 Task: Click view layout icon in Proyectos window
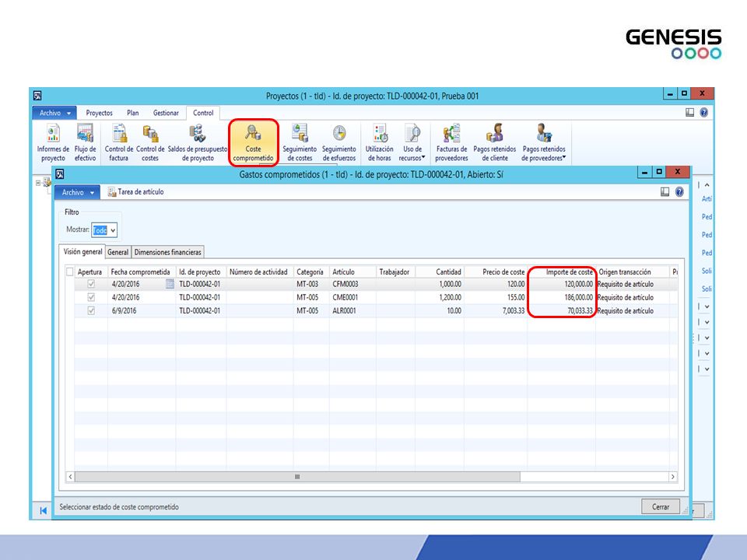pyautogui.click(x=689, y=112)
